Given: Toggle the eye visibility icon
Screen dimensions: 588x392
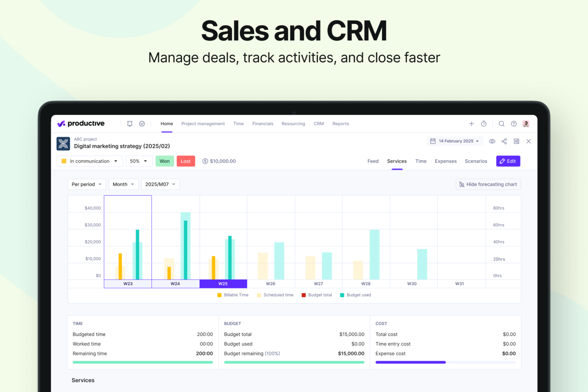Looking at the screenshot, I should pyautogui.click(x=492, y=141).
